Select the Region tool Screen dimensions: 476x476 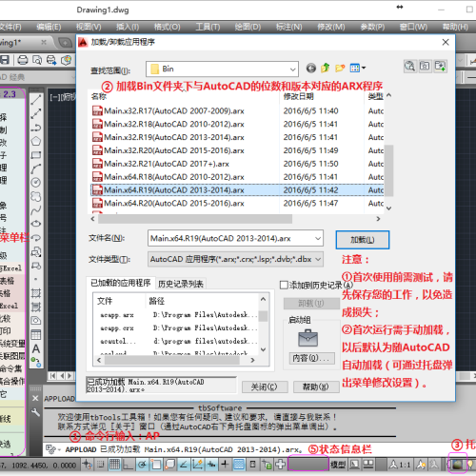pyautogui.click(x=36, y=321)
